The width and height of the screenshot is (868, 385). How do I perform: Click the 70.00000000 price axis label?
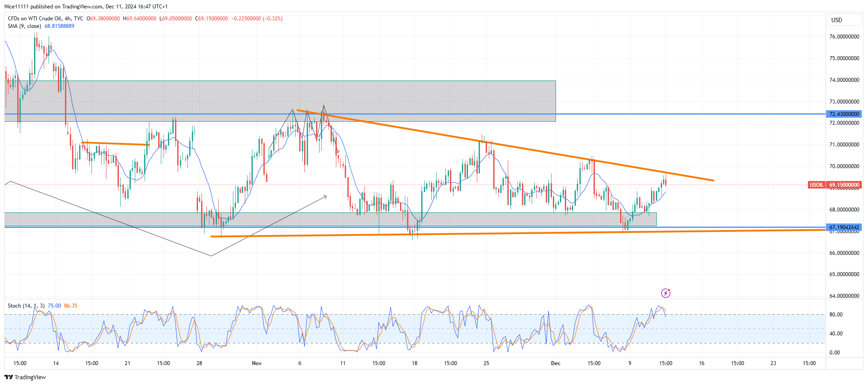[844, 166]
